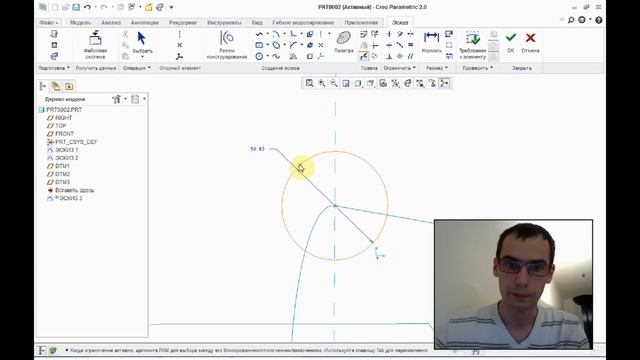
Task: Switch to the Эскиз tab
Action: tap(400, 23)
